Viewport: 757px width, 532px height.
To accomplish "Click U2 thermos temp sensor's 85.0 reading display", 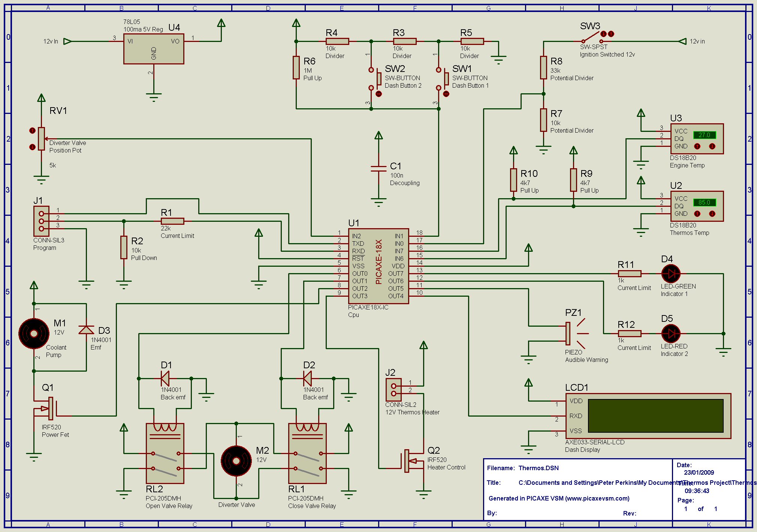I will [704, 202].
